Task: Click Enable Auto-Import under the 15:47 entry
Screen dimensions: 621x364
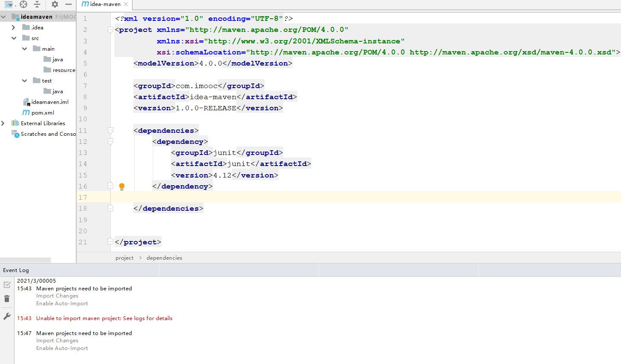Action: click(x=62, y=348)
